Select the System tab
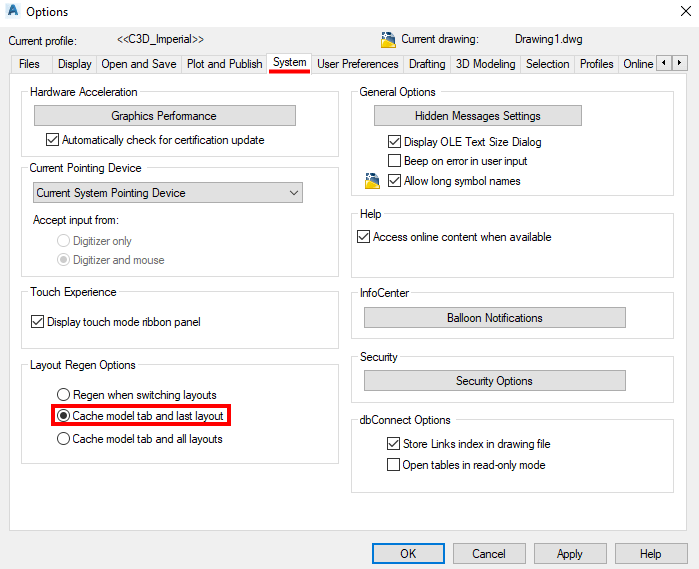The height and width of the screenshot is (569, 699). [x=289, y=63]
